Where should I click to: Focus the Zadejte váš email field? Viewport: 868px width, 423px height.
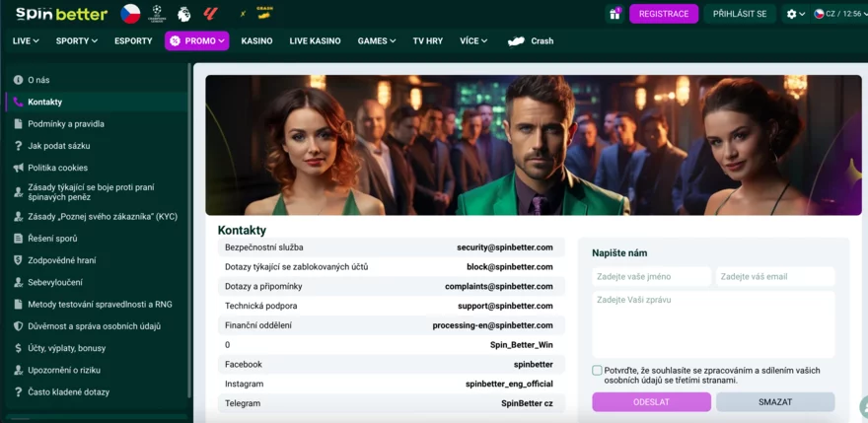pyautogui.click(x=775, y=276)
